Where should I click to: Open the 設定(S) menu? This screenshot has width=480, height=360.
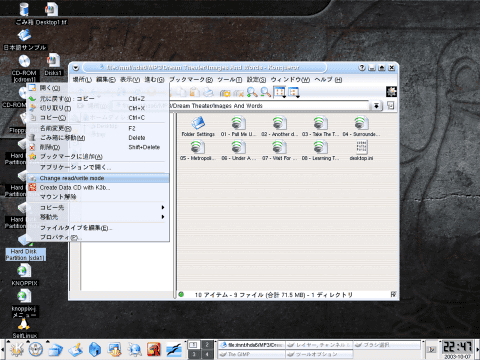[256, 80]
